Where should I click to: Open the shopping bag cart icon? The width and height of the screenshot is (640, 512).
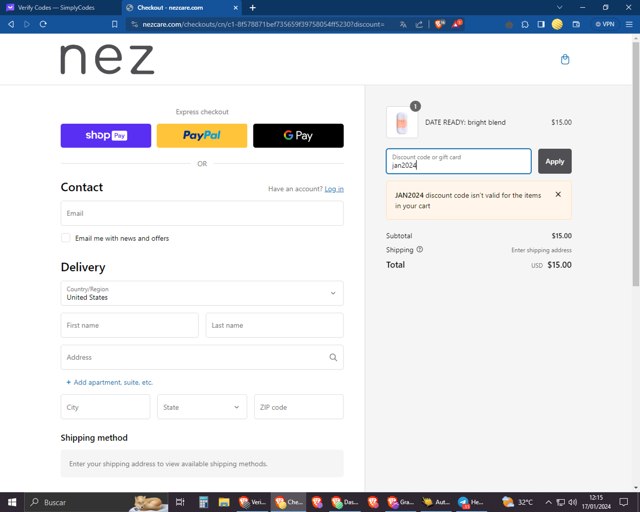pos(565,60)
